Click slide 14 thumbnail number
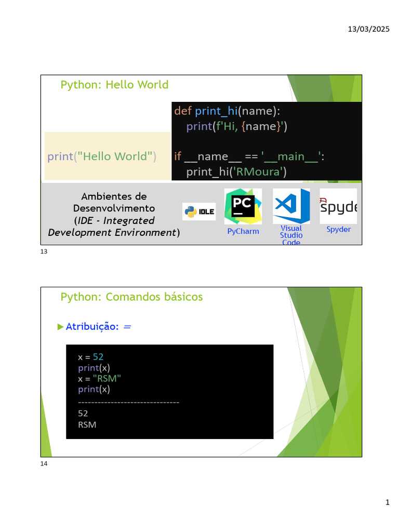 click(x=44, y=463)
